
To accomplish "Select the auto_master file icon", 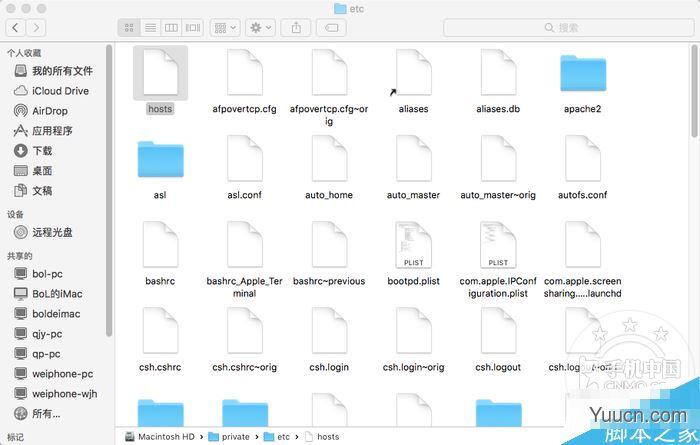I will pos(413,158).
